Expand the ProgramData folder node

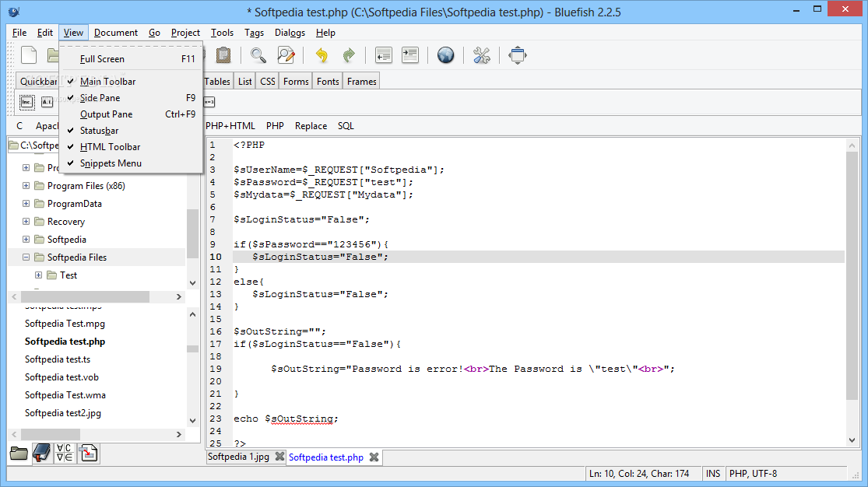pos(26,204)
